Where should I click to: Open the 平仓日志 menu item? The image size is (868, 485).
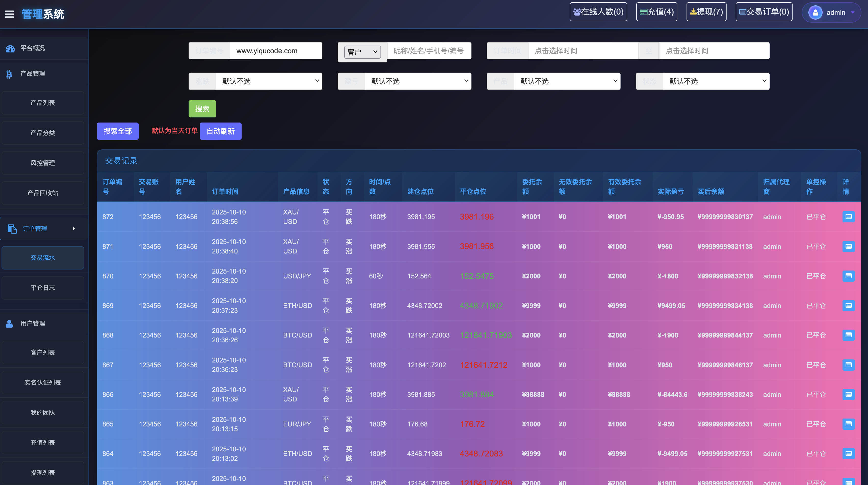pyautogui.click(x=43, y=288)
